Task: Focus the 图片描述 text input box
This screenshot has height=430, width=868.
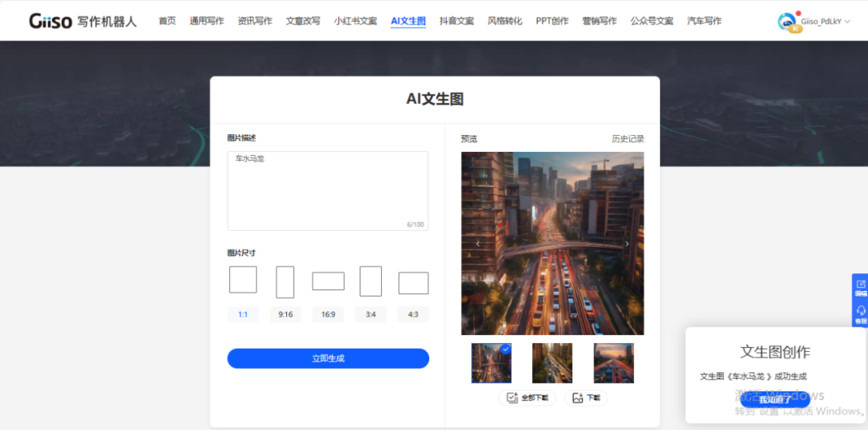Action: (x=327, y=190)
